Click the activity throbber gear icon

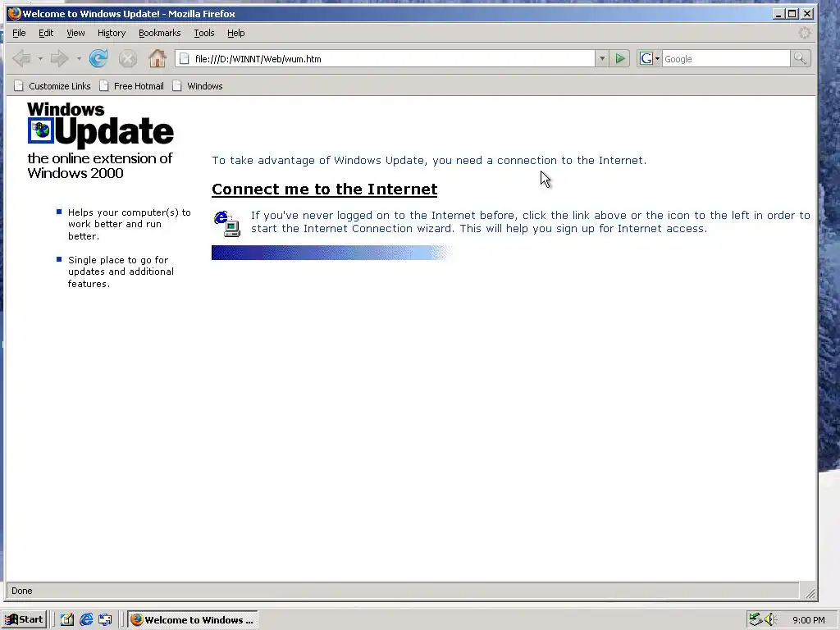click(804, 33)
